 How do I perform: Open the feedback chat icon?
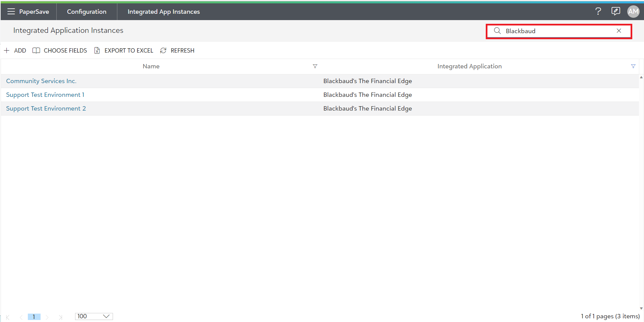coord(616,11)
